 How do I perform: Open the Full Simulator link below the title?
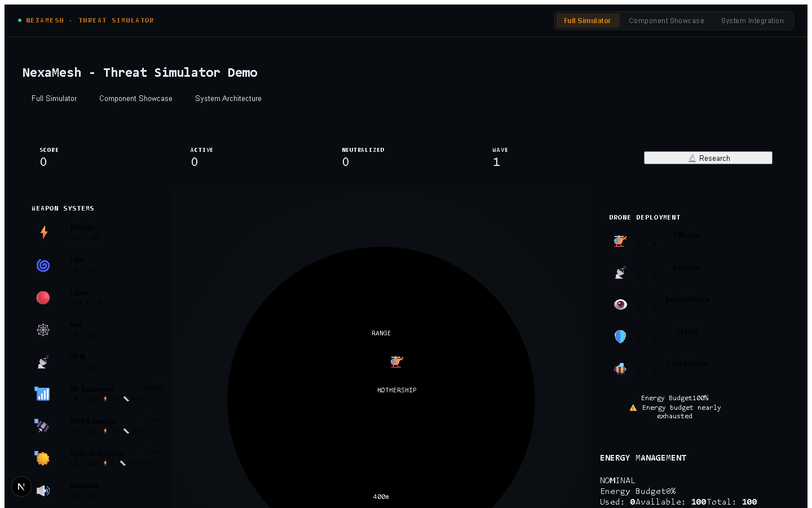[x=54, y=98]
